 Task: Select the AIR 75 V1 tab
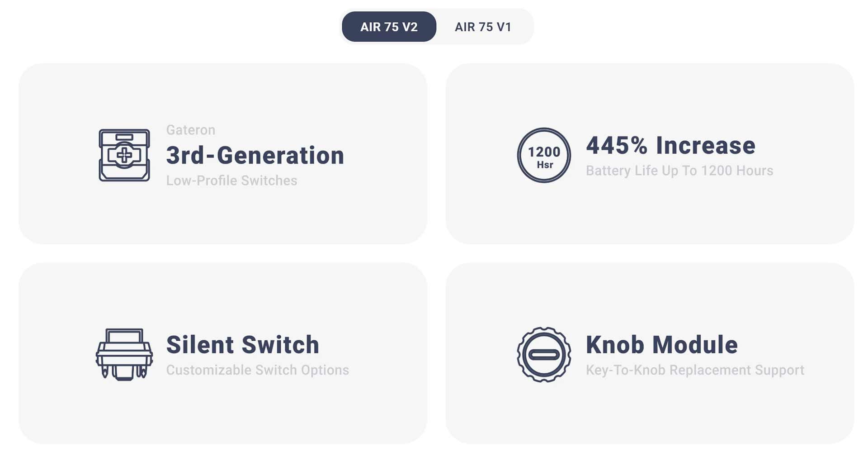click(x=483, y=27)
